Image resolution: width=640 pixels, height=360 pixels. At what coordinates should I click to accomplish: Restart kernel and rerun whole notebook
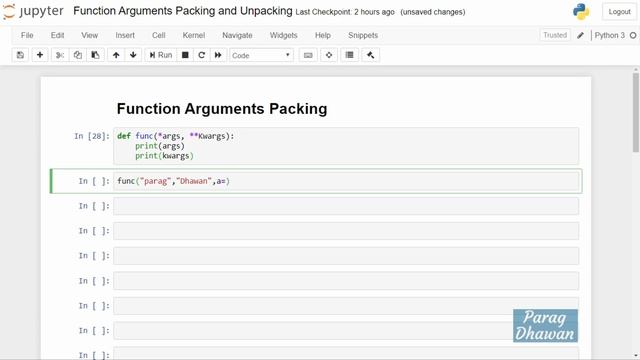[x=218, y=55]
